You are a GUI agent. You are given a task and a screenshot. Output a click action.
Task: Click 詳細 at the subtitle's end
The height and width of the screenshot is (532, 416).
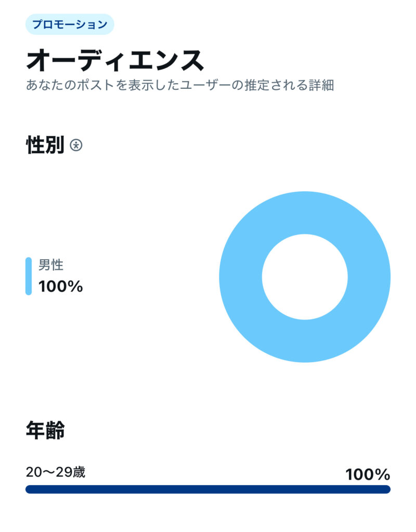coord(320,85)
